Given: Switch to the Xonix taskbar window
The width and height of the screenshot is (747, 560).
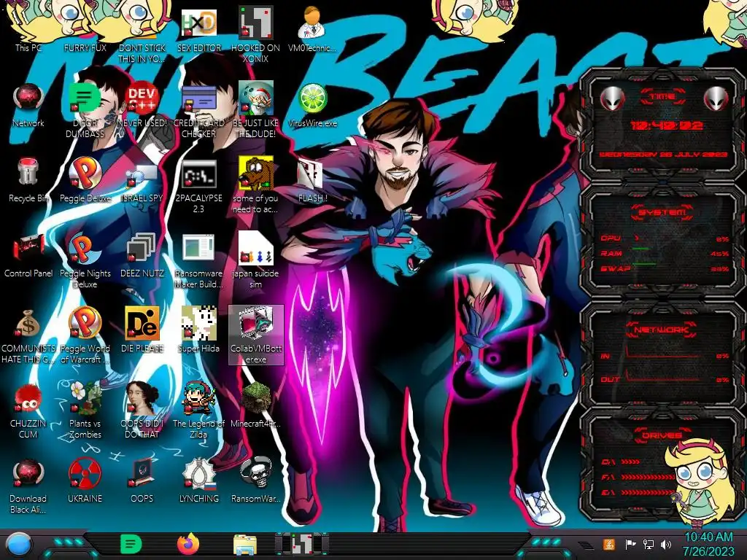Looking at the screenshot, I should coord(302,544).
